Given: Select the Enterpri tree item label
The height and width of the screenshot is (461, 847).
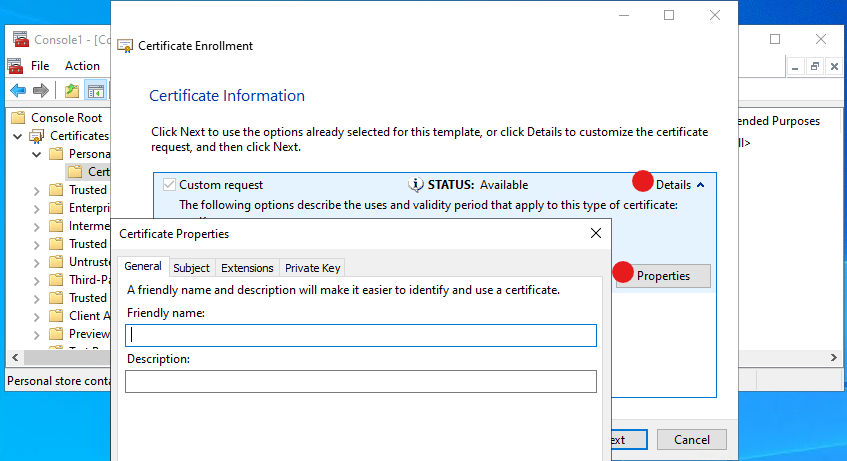Looking at the screenshot, I should click(89, 208).
